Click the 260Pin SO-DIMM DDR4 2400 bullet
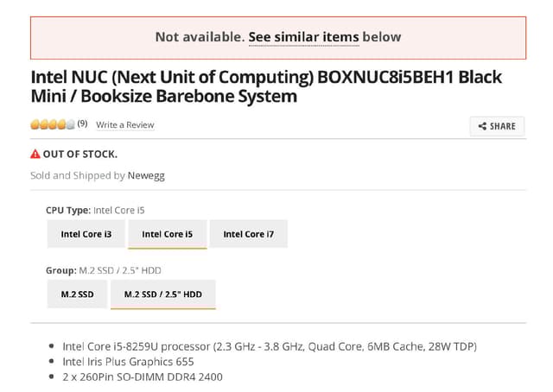 143,377
